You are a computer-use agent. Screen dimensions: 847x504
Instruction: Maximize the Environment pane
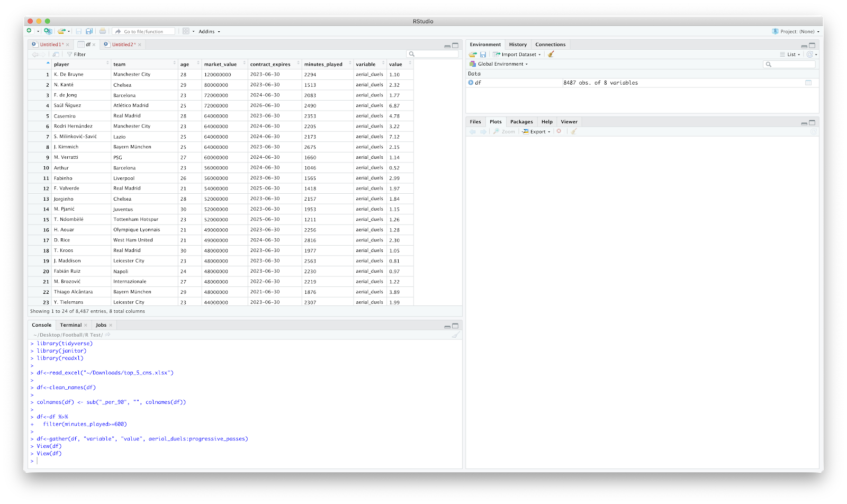(x=812, y=46)
